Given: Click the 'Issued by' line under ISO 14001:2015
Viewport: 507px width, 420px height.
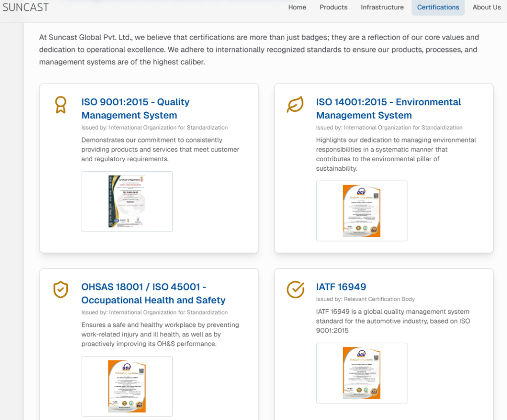Looking at the screenshot, I should 389,128.
